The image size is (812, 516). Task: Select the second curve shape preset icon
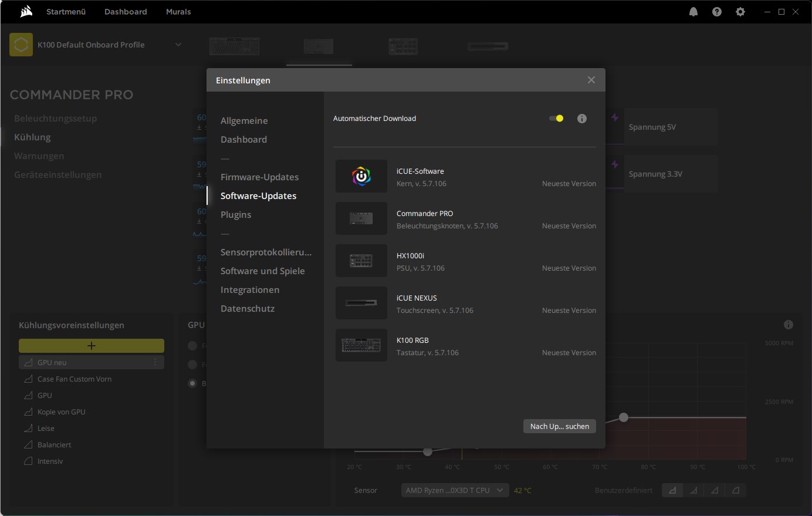pyautogui.click(x=693, y=490)
